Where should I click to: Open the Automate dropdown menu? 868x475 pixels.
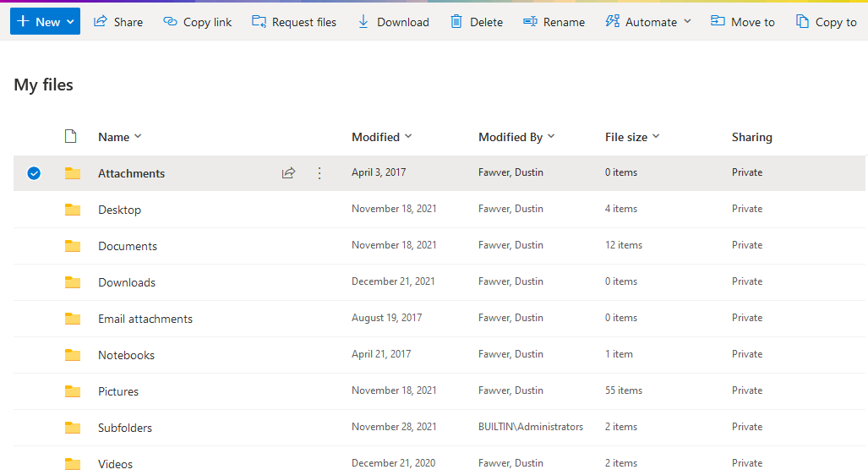[x=648, y=22]
